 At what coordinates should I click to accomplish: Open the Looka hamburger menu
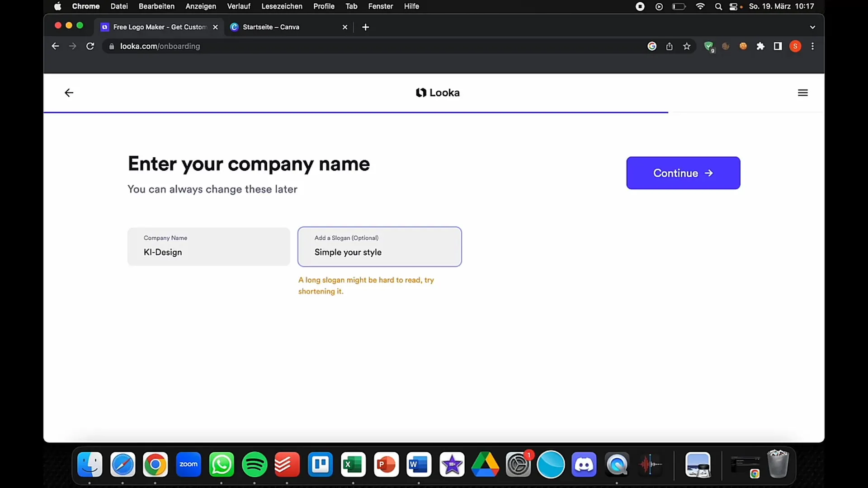click(802, 93)
